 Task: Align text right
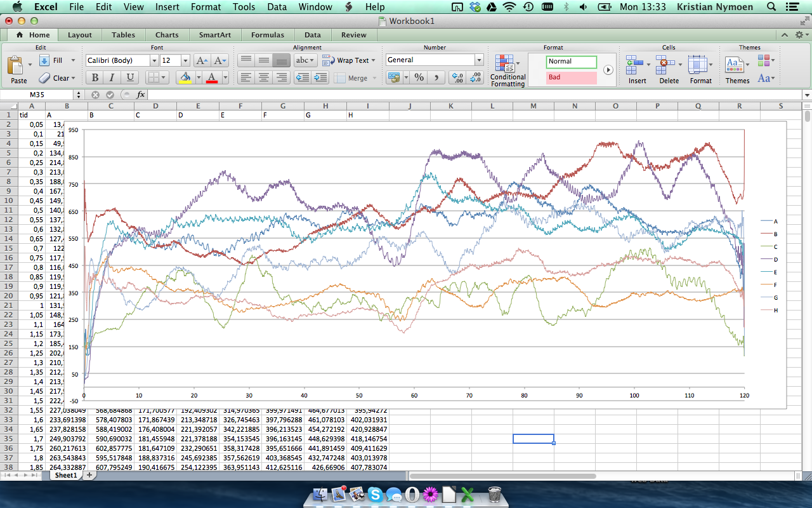coord(282,77)
